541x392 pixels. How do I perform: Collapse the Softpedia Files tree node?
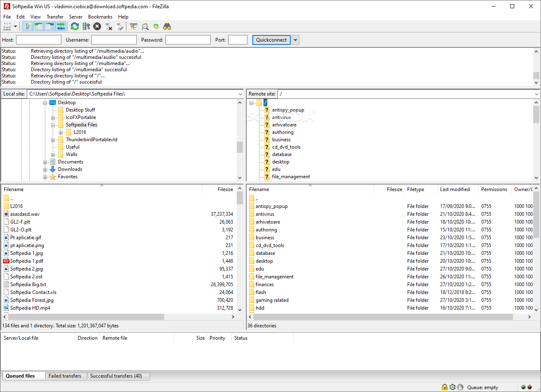coord(53,125)
